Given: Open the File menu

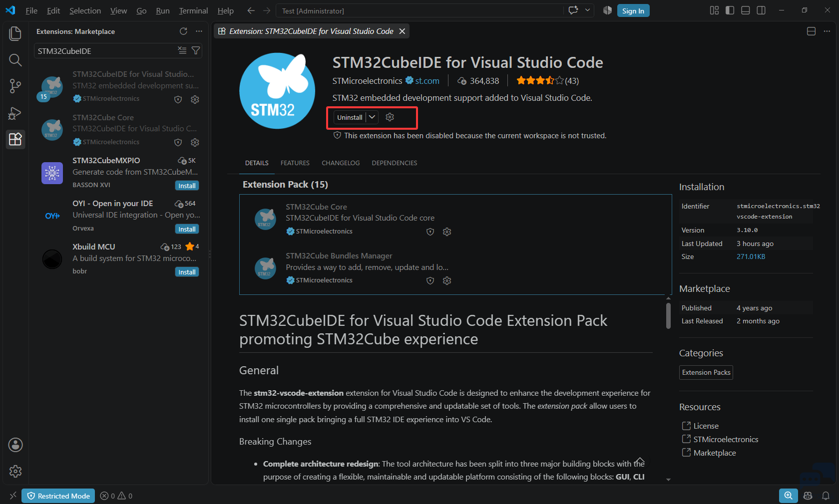Looking at the screenshot, I should coord(31,10).
